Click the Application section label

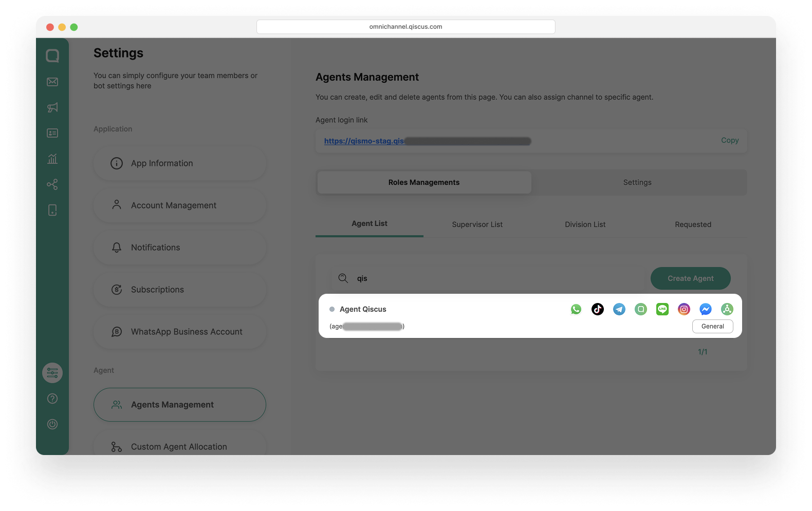tap(113, 129)
